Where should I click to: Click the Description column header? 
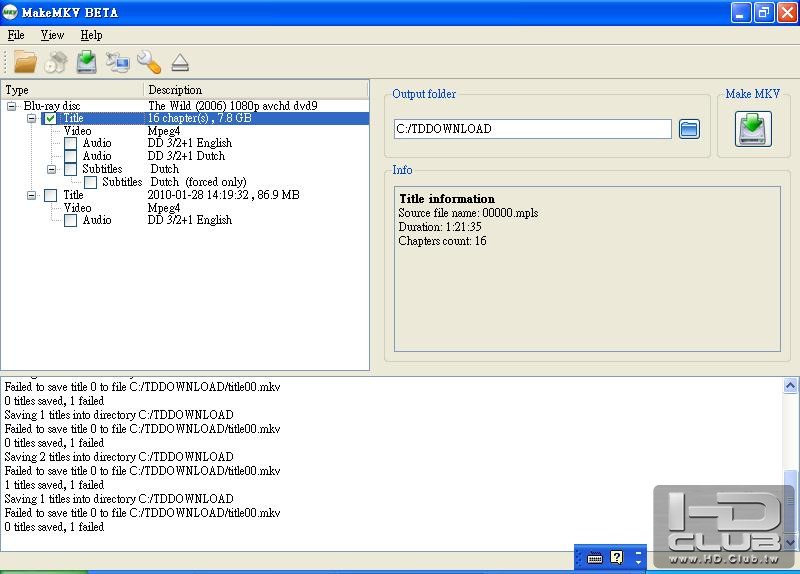256,90
